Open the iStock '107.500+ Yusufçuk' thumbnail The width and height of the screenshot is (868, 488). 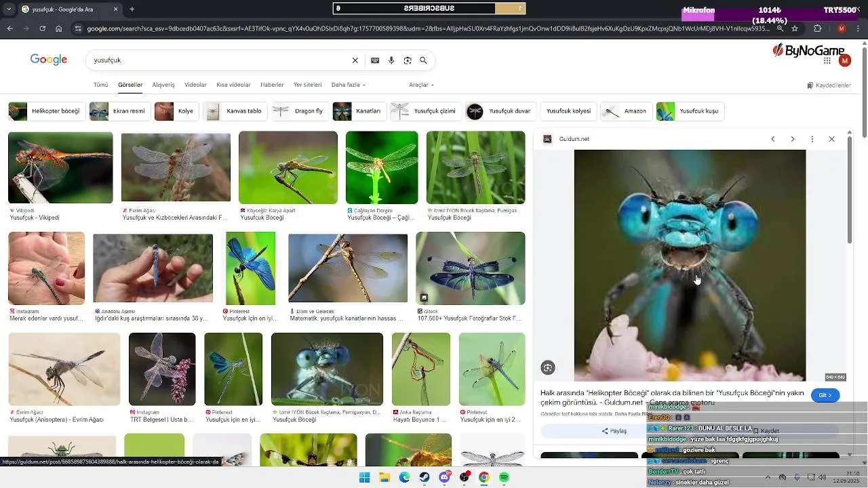coord(470,268)
